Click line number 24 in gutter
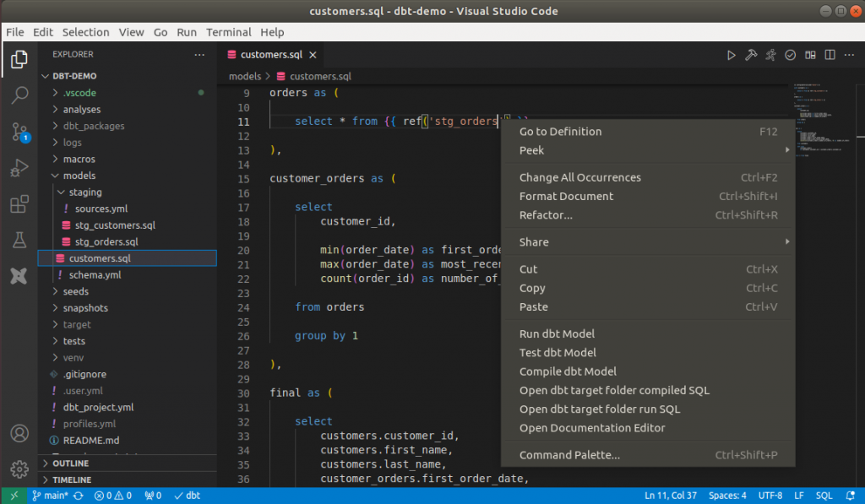This screenshot has height=504, width=865. pyautogui.click(x=244, y=307)
